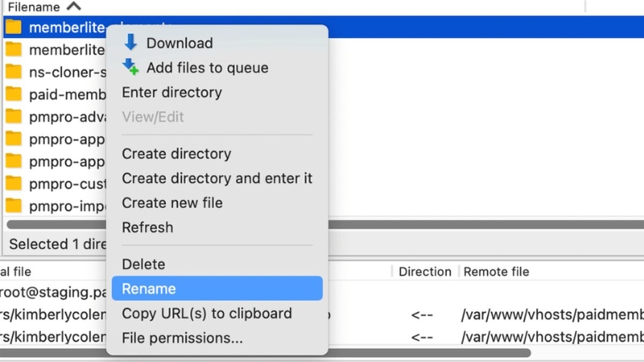
Task: Click the paid-memb folder icon
Action: [14, 94]
